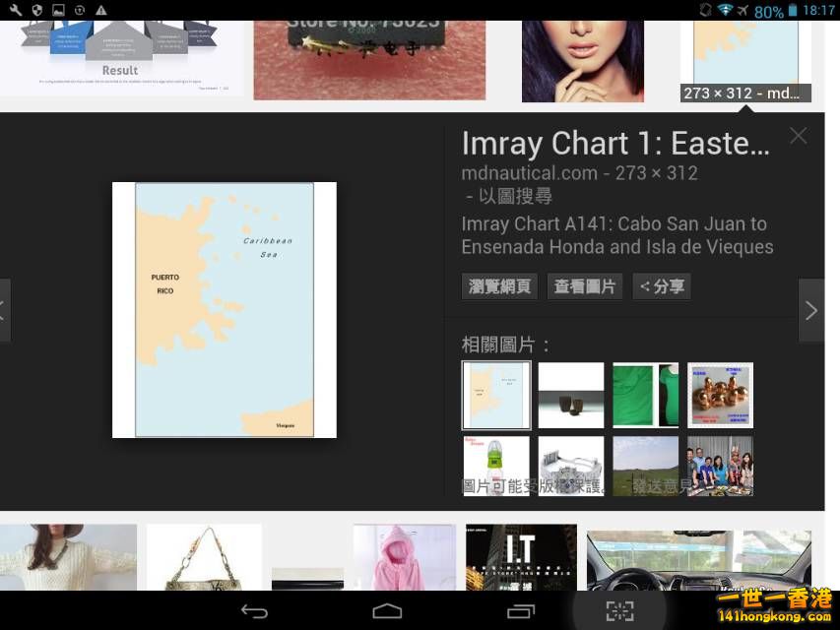Image resolution: width=840 pixels, height=630 pixels.
Task: Select the related green landscape thumbnail
Action: pyautogui.click(x=646, y=466)
